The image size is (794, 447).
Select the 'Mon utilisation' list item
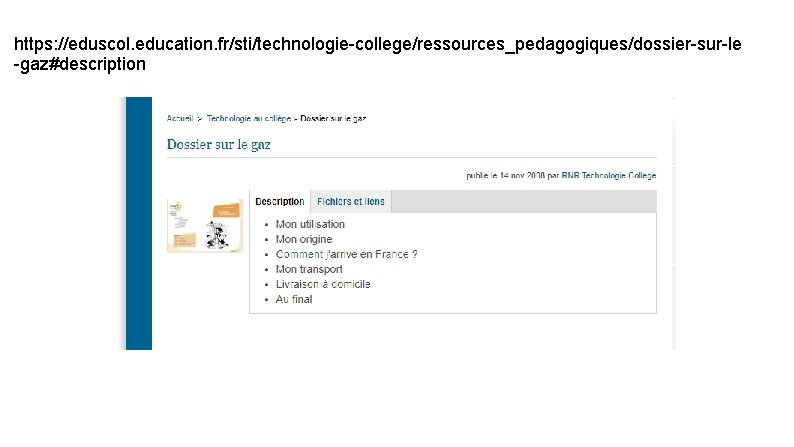[310, 224]
